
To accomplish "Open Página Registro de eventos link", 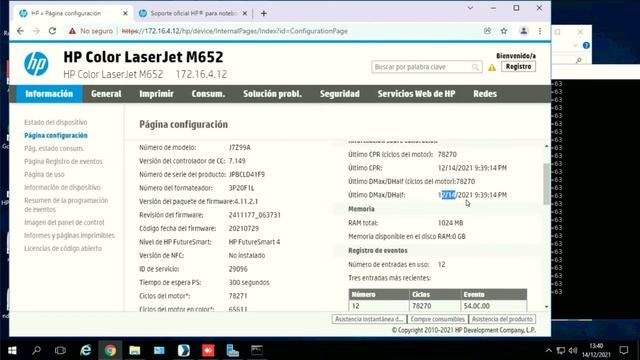I will 63,162.
